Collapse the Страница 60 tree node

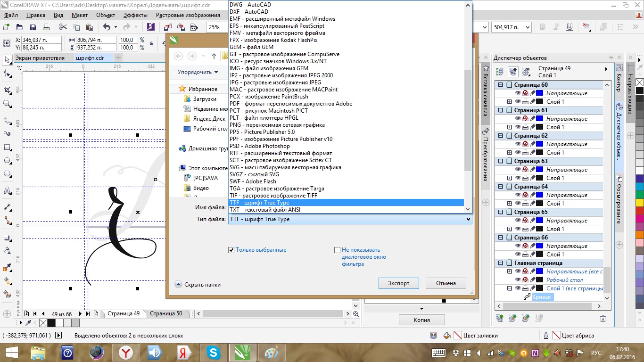(501, 85)
